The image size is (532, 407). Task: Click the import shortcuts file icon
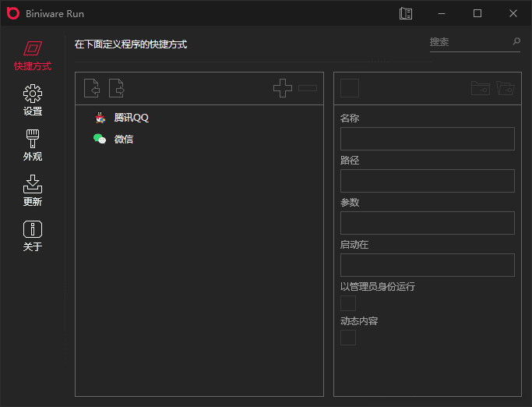coord(92,88)
